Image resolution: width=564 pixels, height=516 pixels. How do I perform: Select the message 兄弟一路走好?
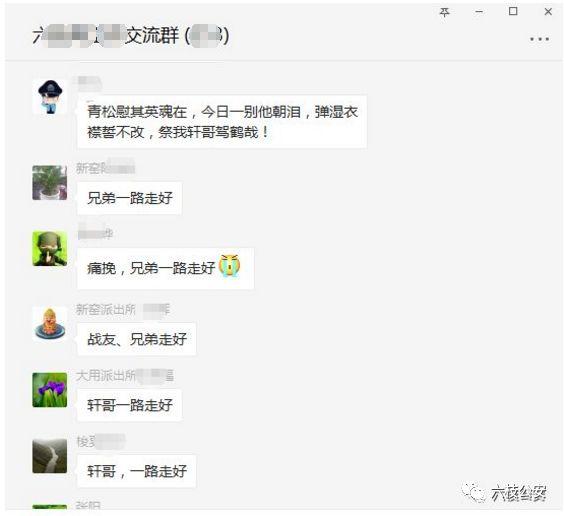tap(129, 198)
